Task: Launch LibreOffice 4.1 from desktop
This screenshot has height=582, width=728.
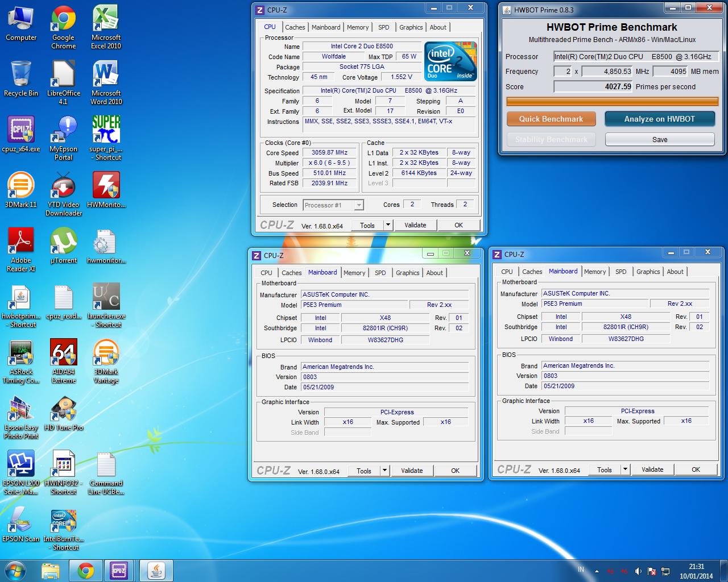Action: (x=64, y=83)
